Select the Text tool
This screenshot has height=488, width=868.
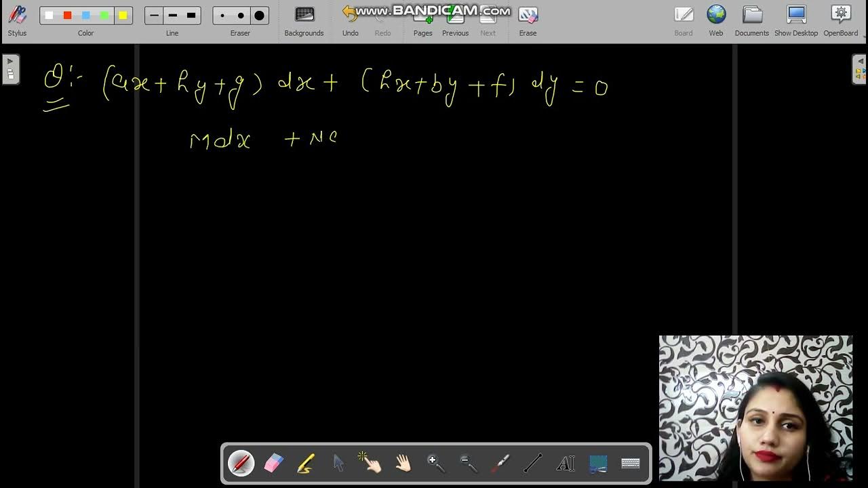click(x=566, y=464)
